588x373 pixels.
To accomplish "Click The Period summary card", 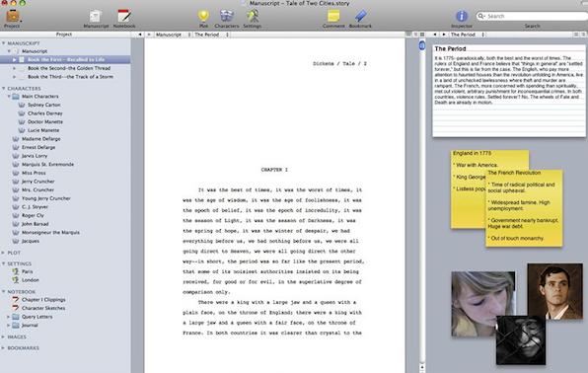I will pyautogui.click(x=509, y=91).
